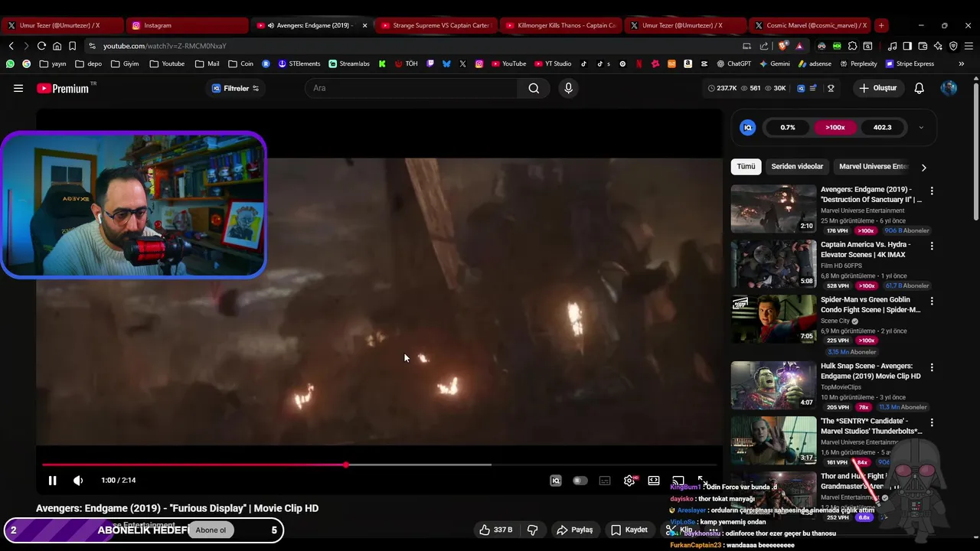Open the vidIQ icon in the player controls

pos(556,481)
